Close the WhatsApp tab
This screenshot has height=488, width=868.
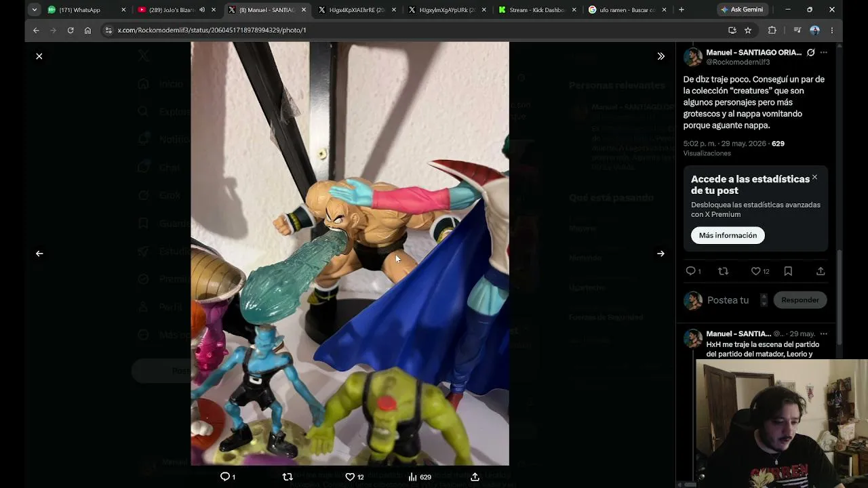click(x=123, y=10)
